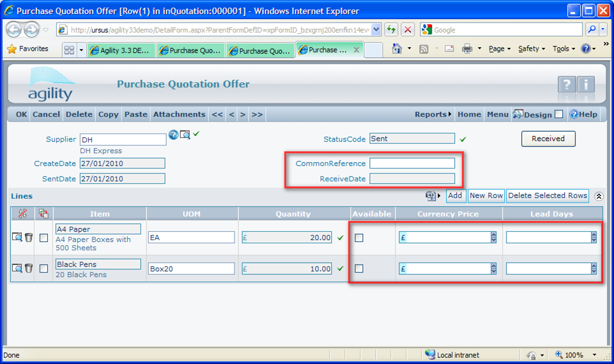Click the Supplier lookup magnifier icon
The width and height of the screenshot is (614, 364).
point(185,135)
